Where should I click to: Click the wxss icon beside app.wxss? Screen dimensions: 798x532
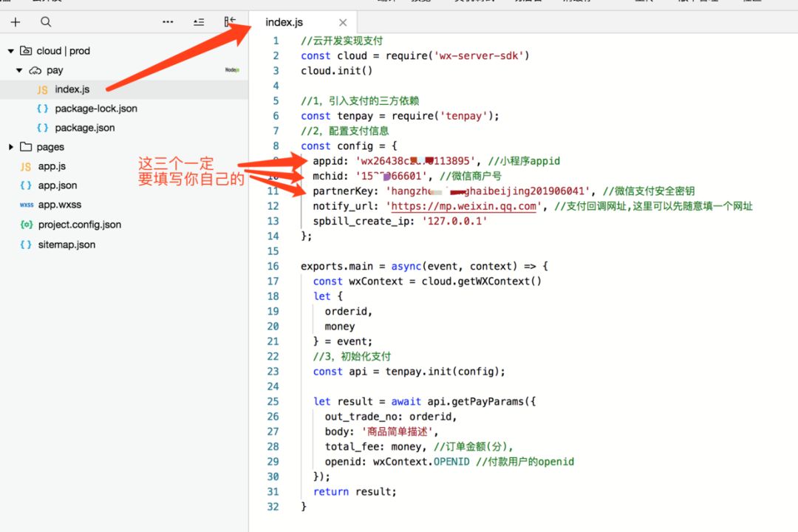tap(27, 205)
